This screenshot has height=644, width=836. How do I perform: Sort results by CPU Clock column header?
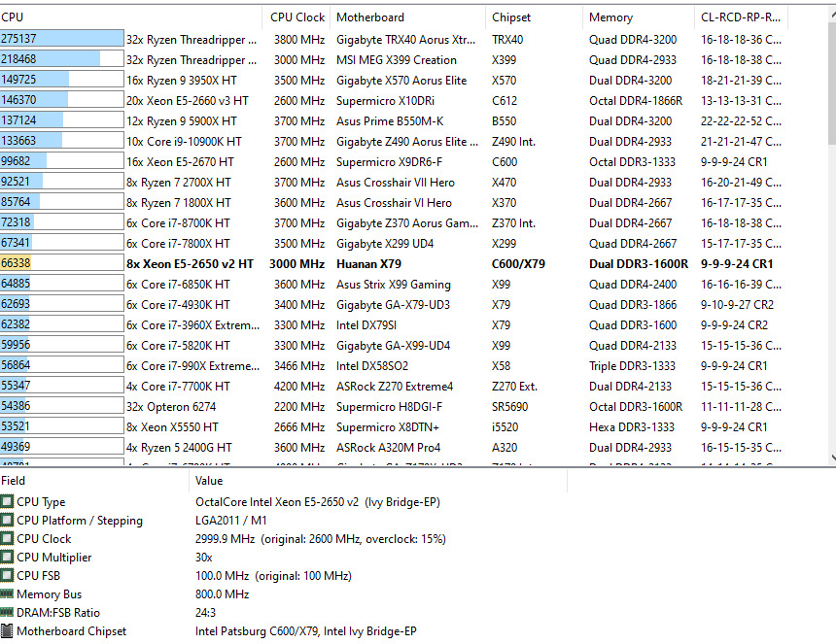tap(297, 17)
